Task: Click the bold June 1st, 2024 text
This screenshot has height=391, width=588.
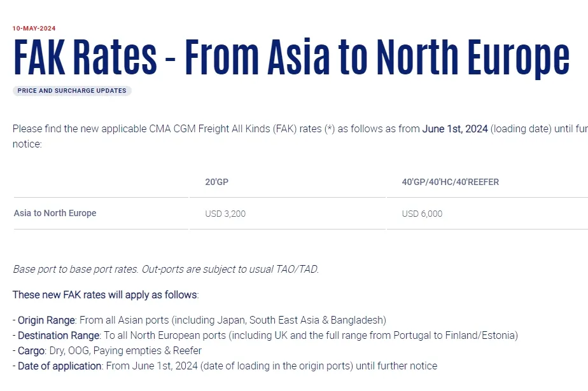Action: click(455, 129)
